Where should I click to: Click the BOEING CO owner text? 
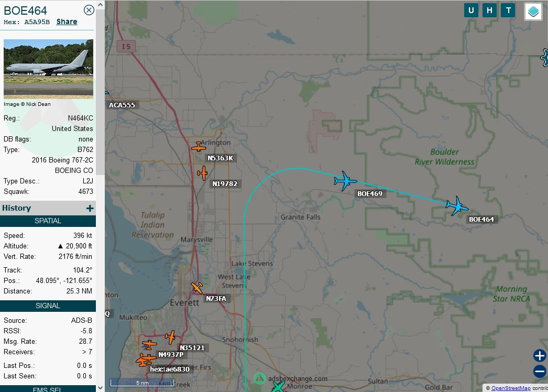pyautogui.click(x=74, y=171)
